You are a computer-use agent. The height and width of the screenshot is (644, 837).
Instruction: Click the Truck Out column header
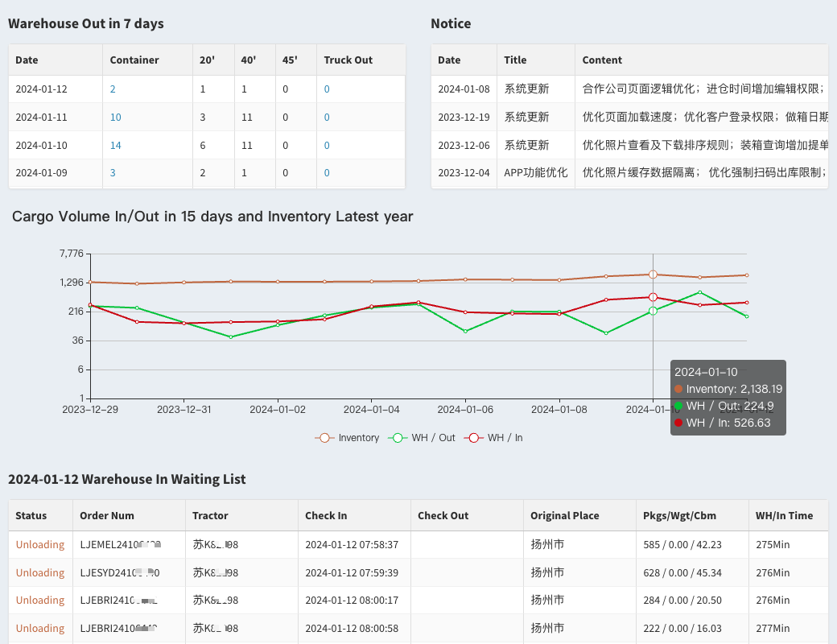tap(348, 60)
